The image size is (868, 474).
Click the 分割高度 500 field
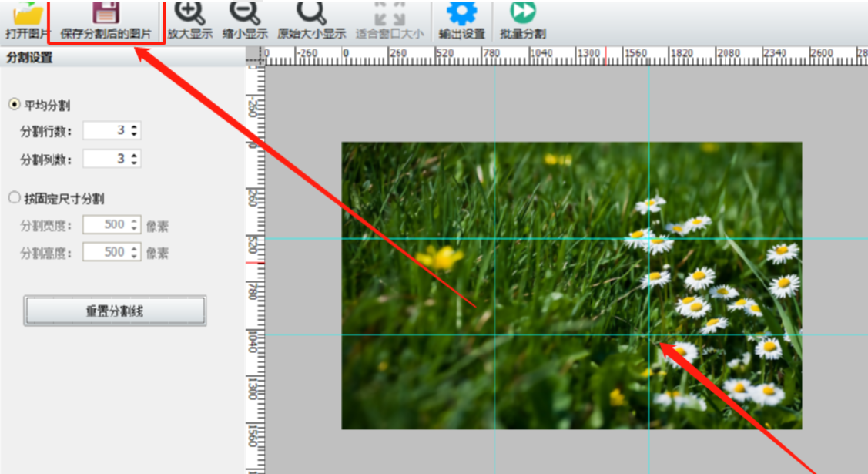[x=112, y=253]
